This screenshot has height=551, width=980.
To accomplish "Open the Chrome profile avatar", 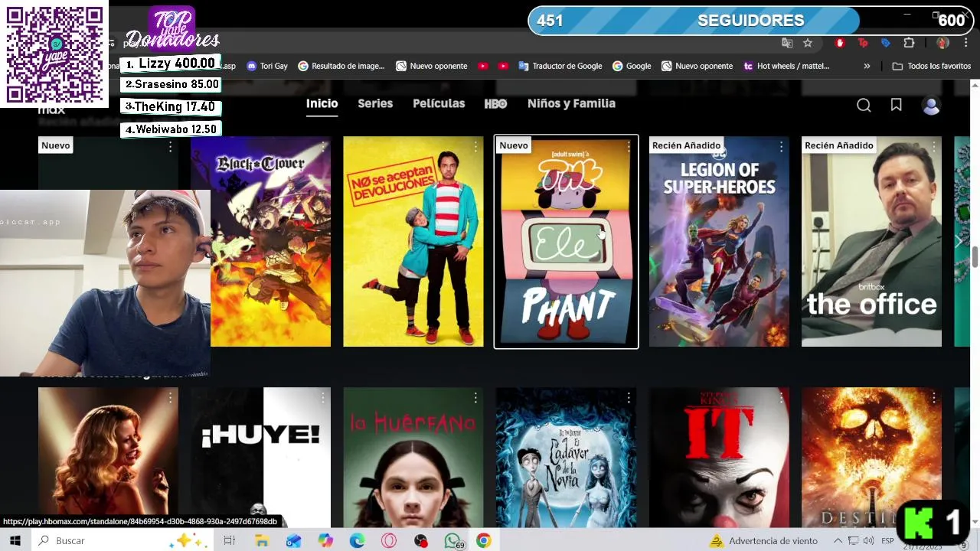I will (942, 43).
